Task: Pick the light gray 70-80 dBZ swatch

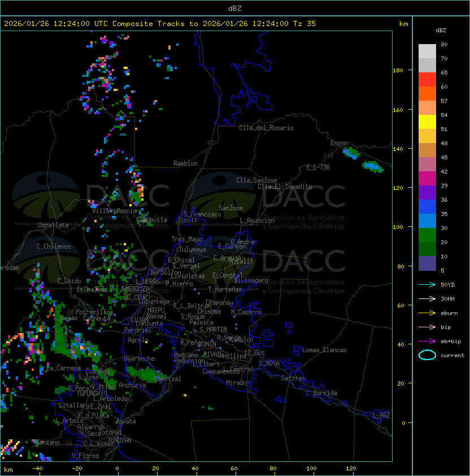Action: [427, 51]
